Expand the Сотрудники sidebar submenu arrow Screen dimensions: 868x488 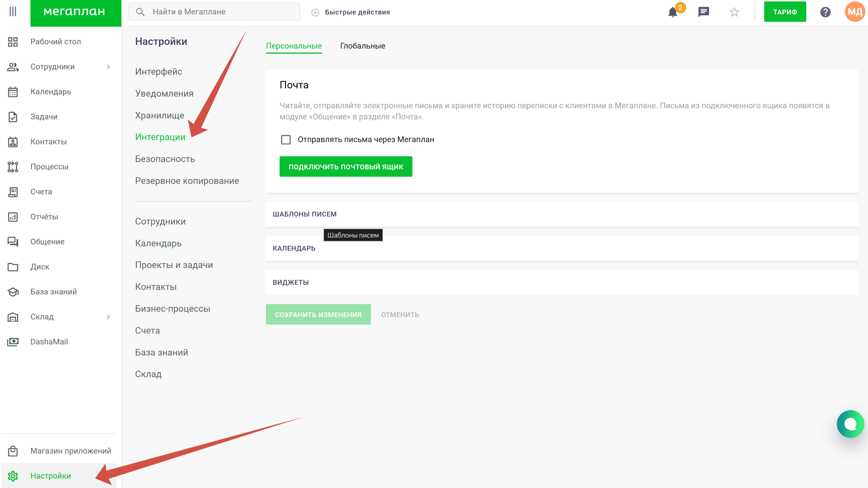108,67
